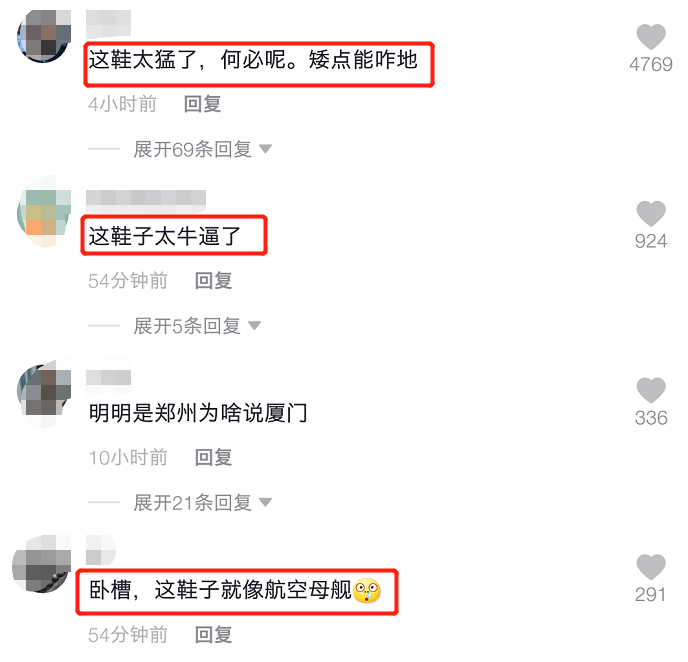Open the first commenter's blurred username
688x662 pixels.
[108, 23]
